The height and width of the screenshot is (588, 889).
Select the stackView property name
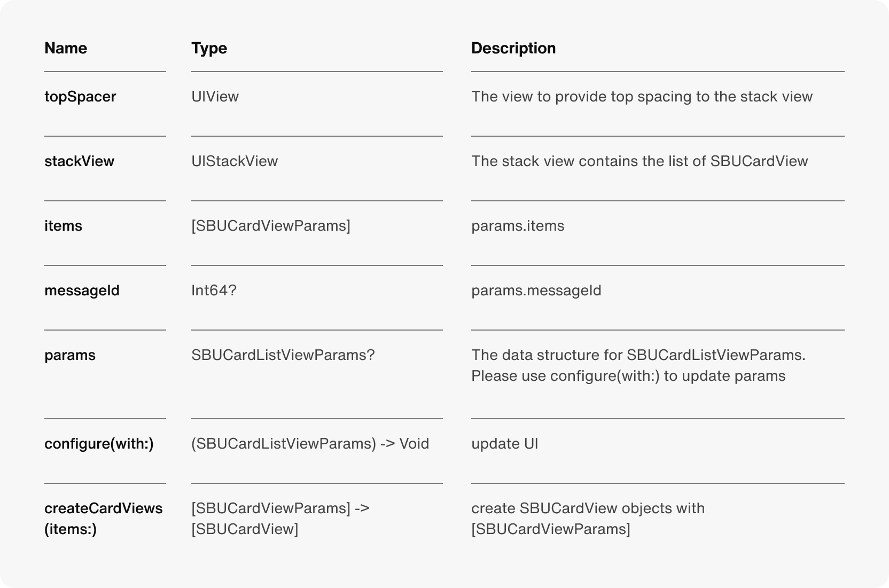(79, 161)
